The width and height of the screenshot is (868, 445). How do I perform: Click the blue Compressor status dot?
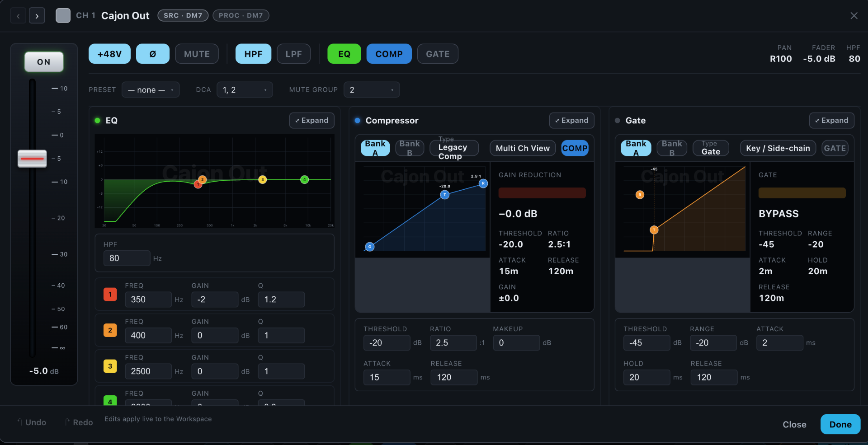[357, 121]
